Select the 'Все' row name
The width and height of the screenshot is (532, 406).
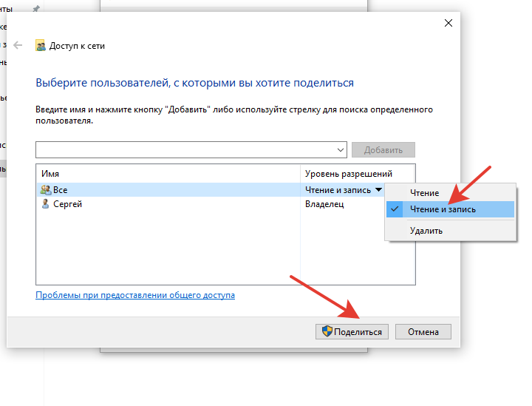click(61, 190)
